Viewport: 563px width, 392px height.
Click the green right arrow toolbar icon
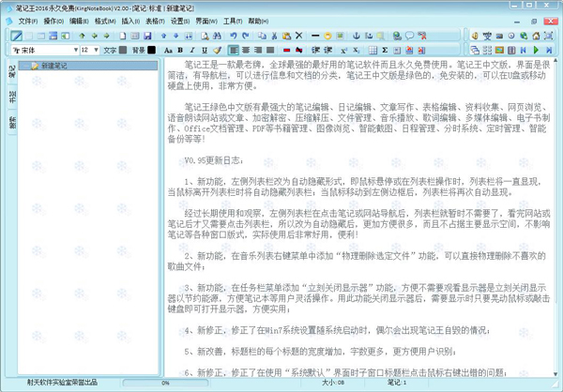(x=107, y=36)
